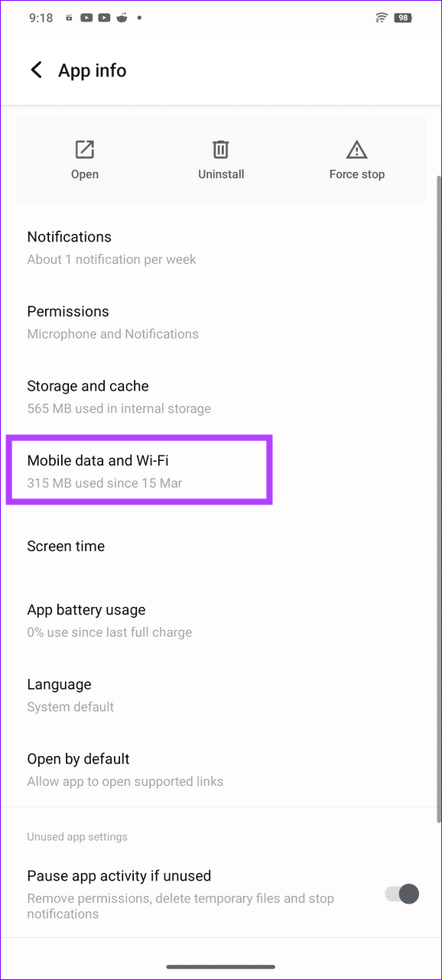This screenshot has height=980, width=442.
Task: Tap the Force stop warning icon
Action: tap(356, 150)
